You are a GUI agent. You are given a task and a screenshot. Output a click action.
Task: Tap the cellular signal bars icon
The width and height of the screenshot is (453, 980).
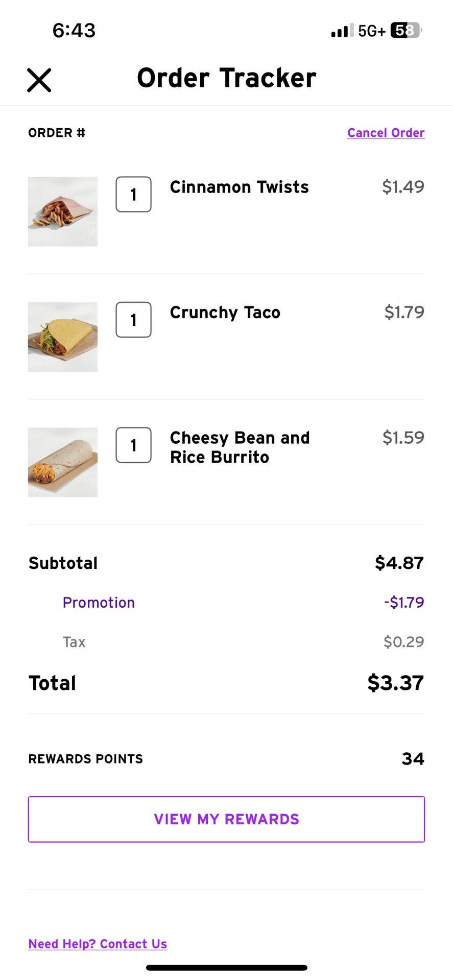pos(342,31)
